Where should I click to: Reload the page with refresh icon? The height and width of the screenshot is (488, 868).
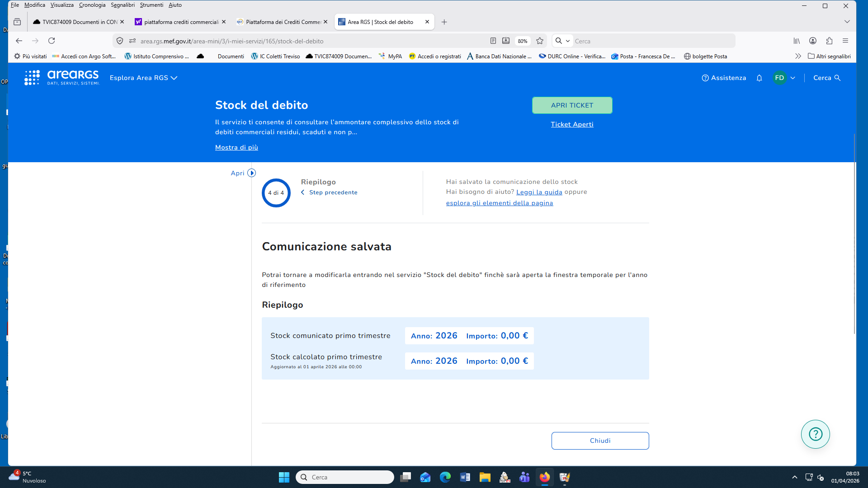pos(52,41)
